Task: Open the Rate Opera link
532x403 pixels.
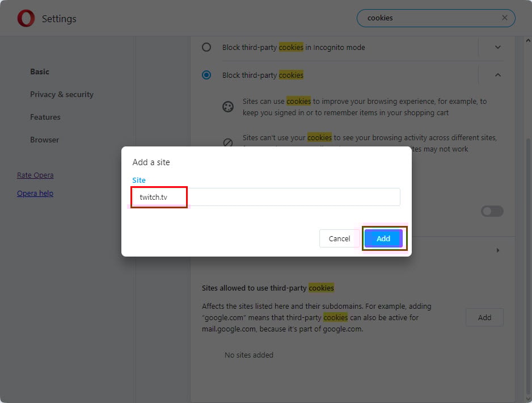Action: [x=35, y=175]
